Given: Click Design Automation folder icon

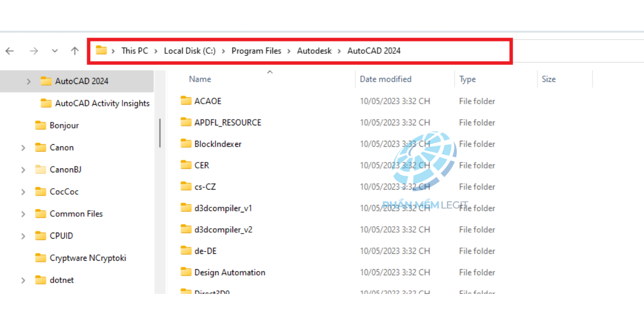Looking at the screenshot, I should pyautogui.click(x=186, y=272).
